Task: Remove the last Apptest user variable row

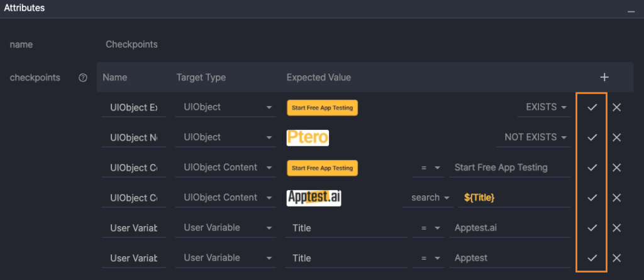Action: (x=616, y=258)
